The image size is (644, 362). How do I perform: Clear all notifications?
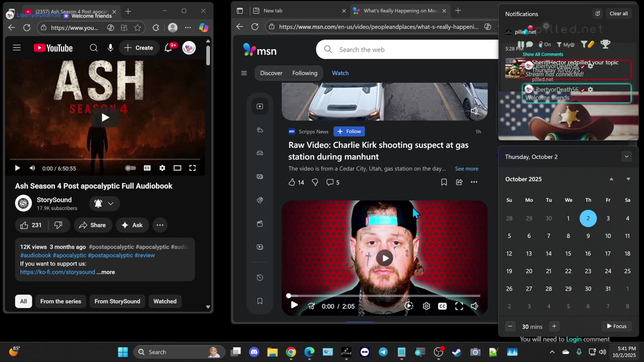coord(618,14)
